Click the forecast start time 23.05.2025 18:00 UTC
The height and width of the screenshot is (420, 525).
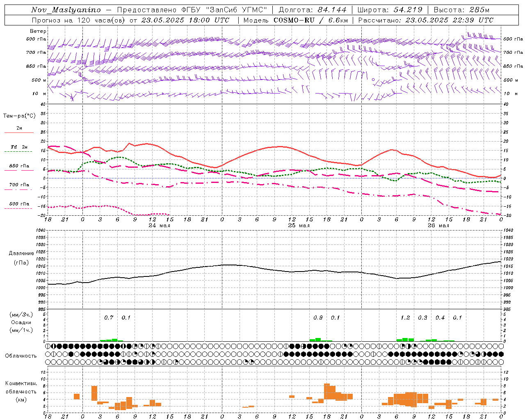click(185, 20)
